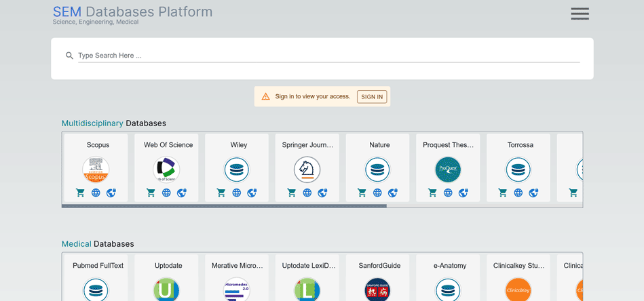Open Web Of Science globe icon

[x=166, y=193]
